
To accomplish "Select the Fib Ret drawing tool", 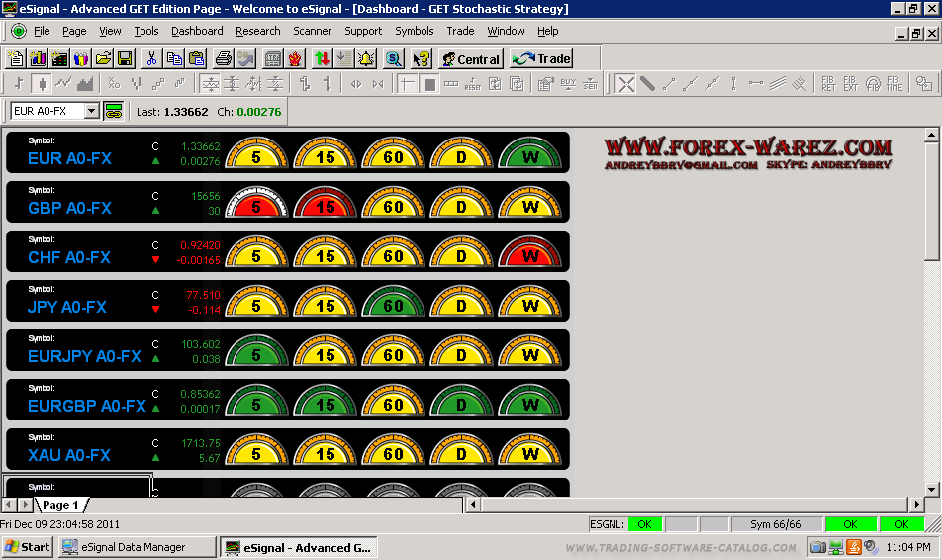I will point(829,84).
